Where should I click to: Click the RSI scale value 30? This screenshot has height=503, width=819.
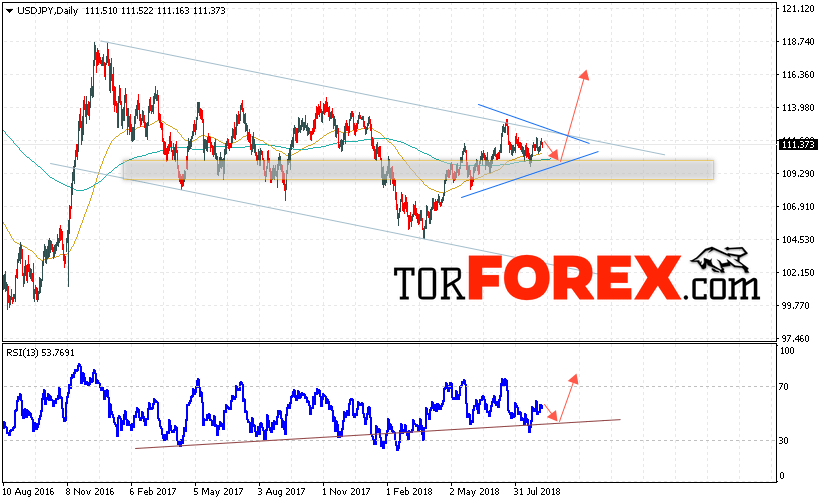click(783, 441)
